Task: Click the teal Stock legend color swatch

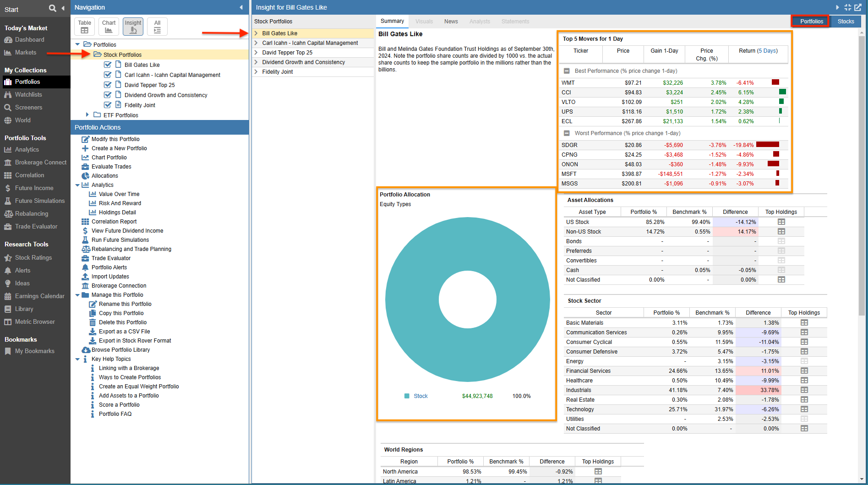Action: pyautogui.click(x=407, y=396)
